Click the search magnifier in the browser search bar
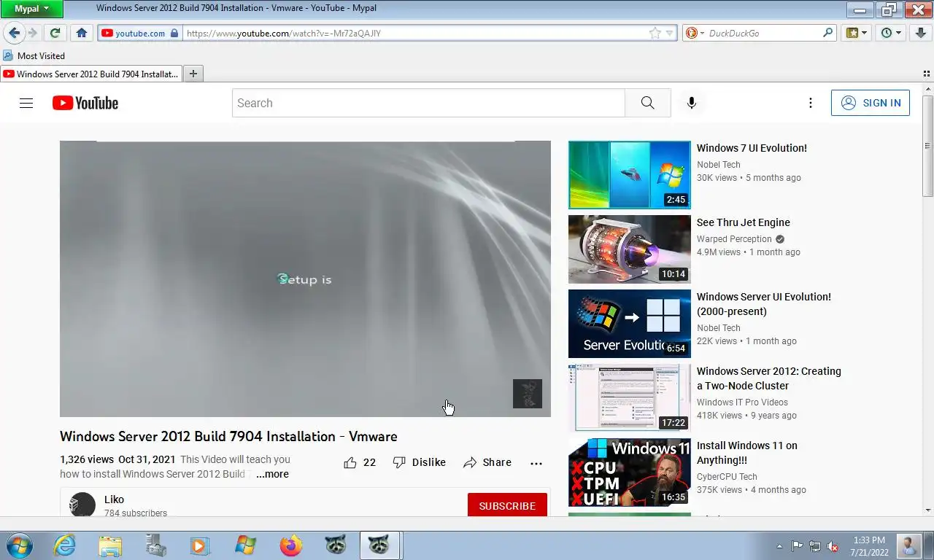The height and width of the screenshot is (560, 934). 828,33
